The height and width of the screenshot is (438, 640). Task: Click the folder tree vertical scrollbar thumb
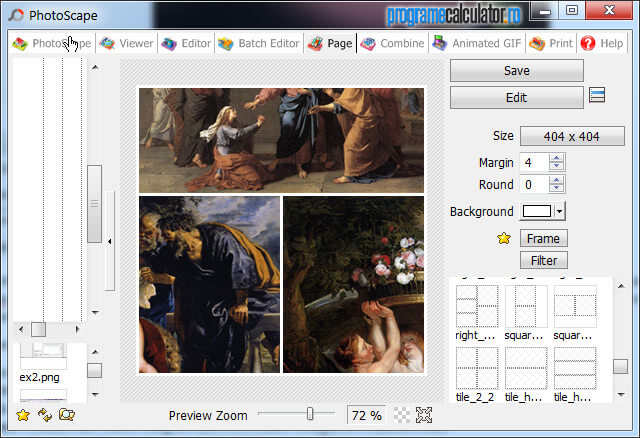(95, 204)
